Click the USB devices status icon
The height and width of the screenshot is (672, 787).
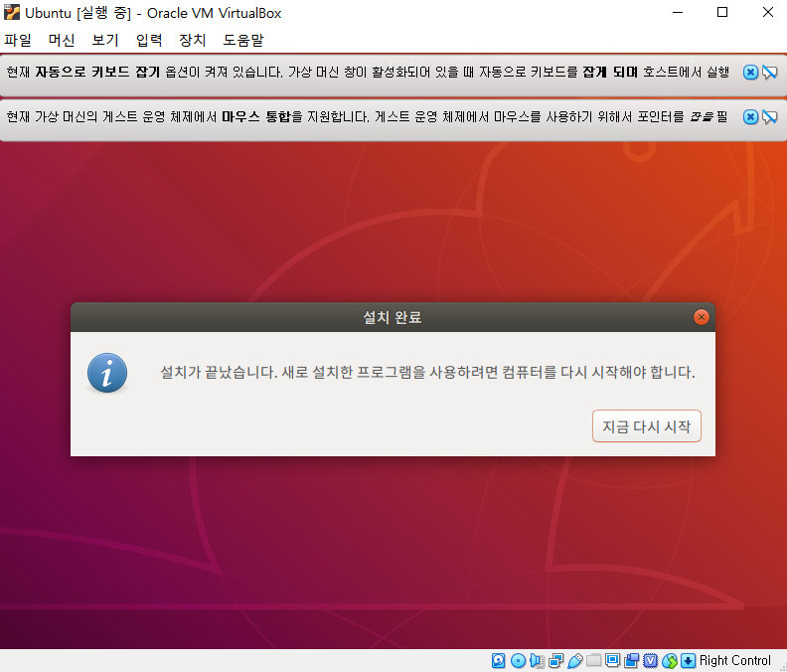pyautogui.click(x=575, y=660)
